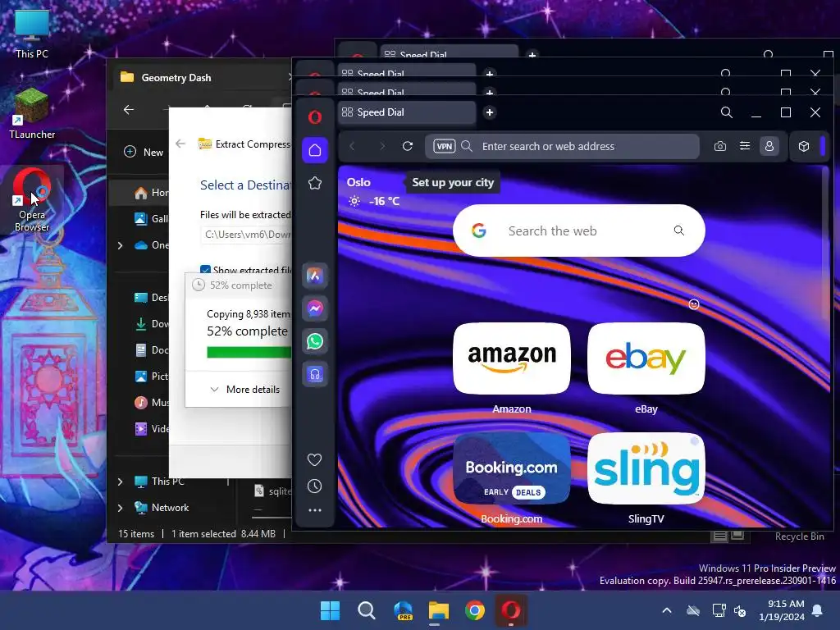Expand Network node in Explorer navigation
840x630 pixels.
coord(120,508)
